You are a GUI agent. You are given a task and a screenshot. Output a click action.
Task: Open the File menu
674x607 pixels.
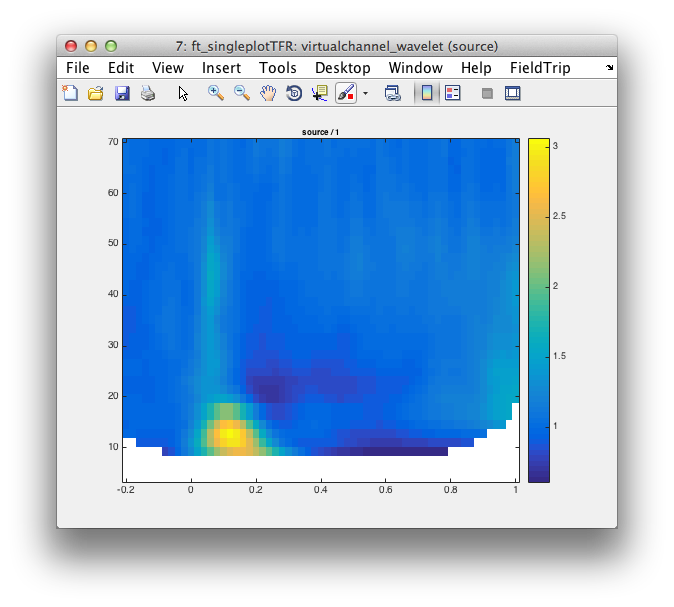[x=78, y=68]
